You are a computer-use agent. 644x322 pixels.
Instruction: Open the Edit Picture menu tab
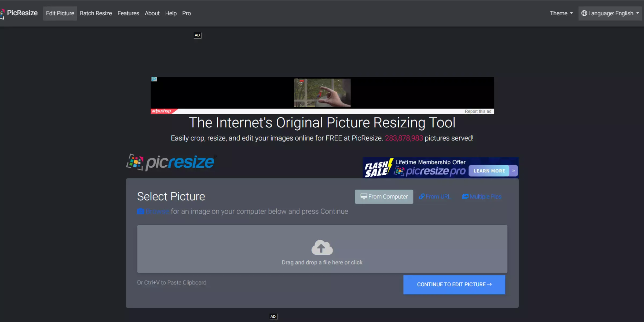click(60, 13)
